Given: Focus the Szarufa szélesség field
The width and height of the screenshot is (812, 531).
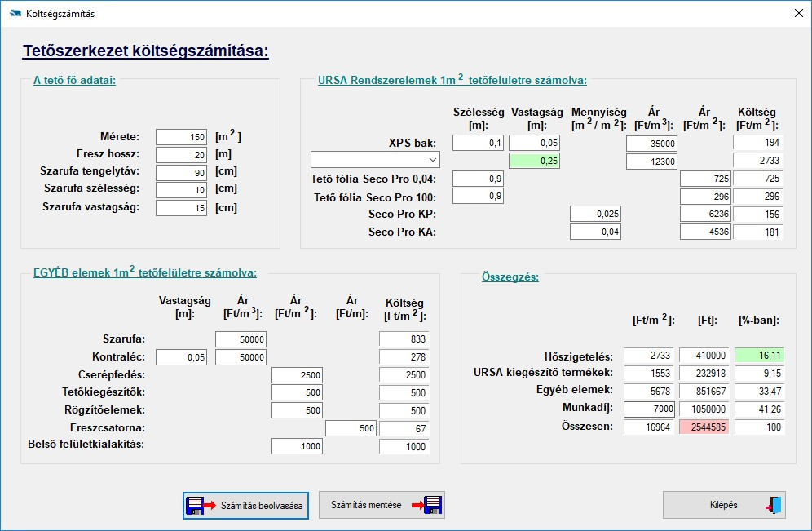Looking at the screenshot, I should coord(183,190).
